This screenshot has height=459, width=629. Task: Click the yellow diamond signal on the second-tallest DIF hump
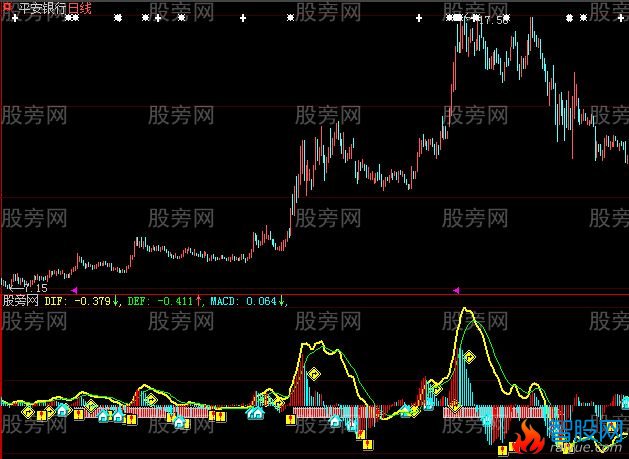click(314, 374)
